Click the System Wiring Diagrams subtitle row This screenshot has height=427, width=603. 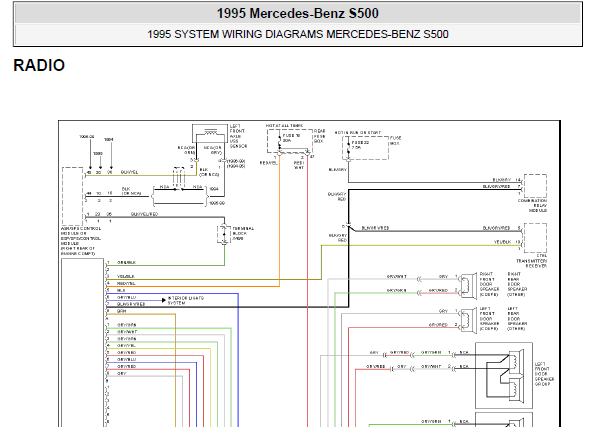(298, 34)
